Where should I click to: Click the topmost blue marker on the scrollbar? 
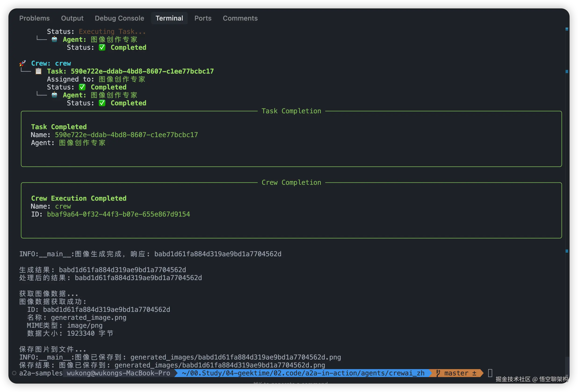(x=567, y=29)
